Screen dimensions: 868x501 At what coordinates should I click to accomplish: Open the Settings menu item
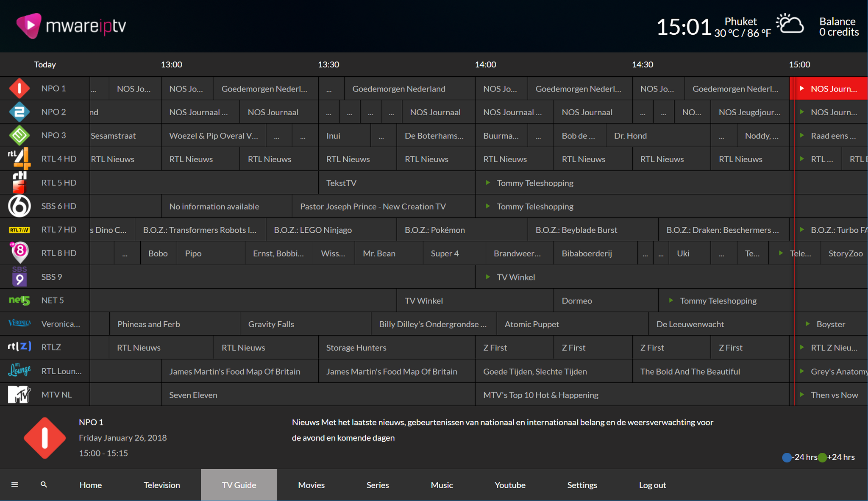[582, 485]
